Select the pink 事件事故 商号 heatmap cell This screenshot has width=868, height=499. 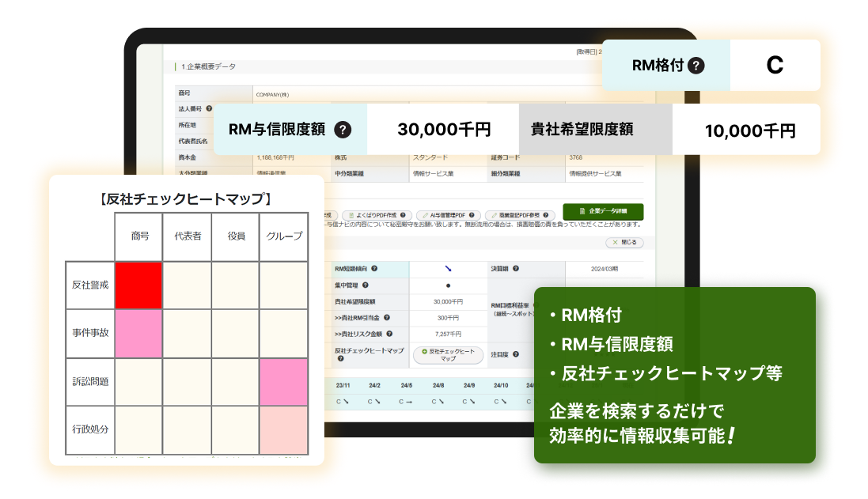click(x=139, y=333)
